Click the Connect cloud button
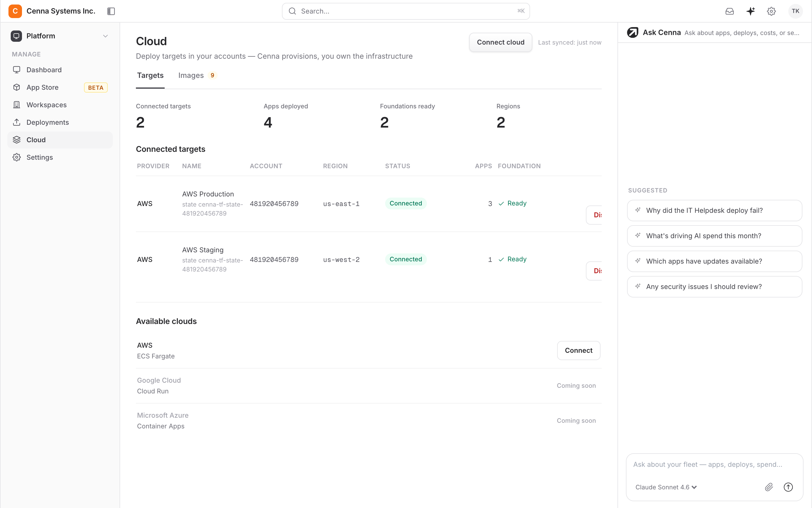The width and height of the screenshot is (812, 508). (x=501, y=42)
